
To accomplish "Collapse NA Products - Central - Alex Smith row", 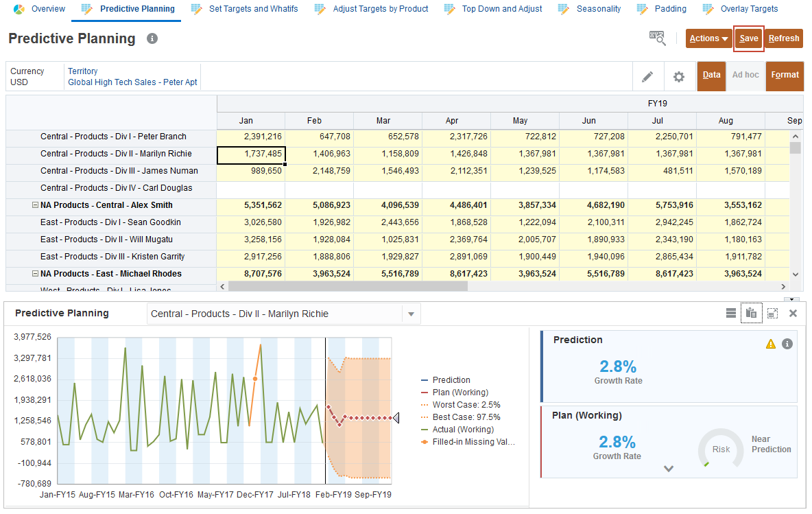I will tap(35, 205).
